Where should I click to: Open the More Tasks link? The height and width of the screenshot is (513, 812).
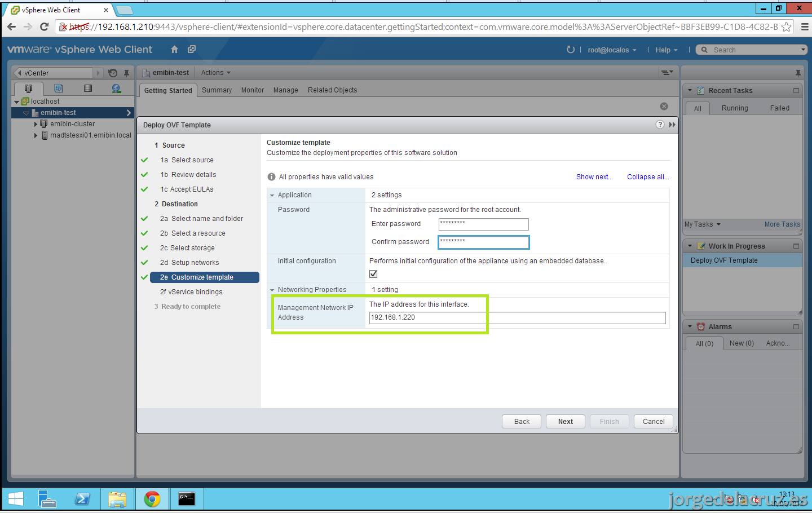tap(782, 224)
